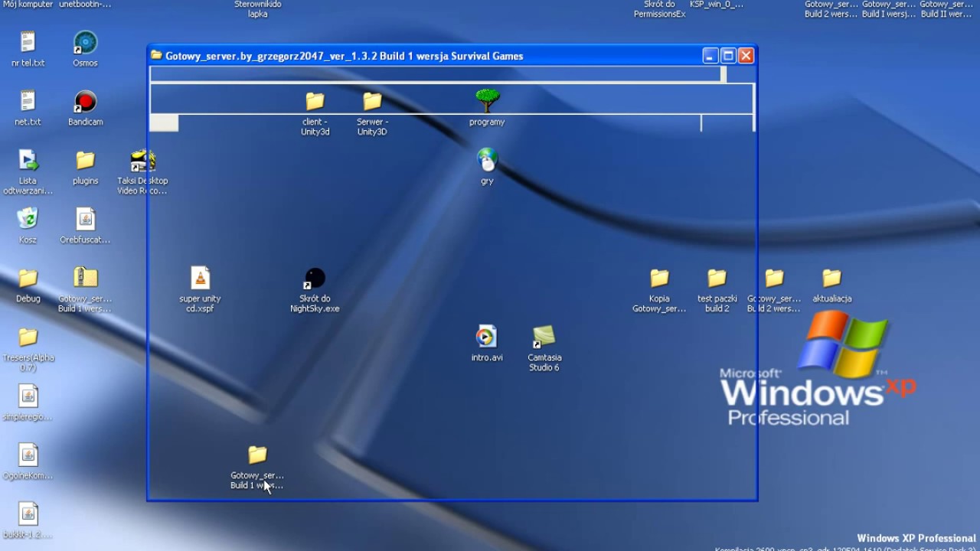Select the gry globe icon
Viewport: 980px width, 551px height.
[x=487, y=161]
